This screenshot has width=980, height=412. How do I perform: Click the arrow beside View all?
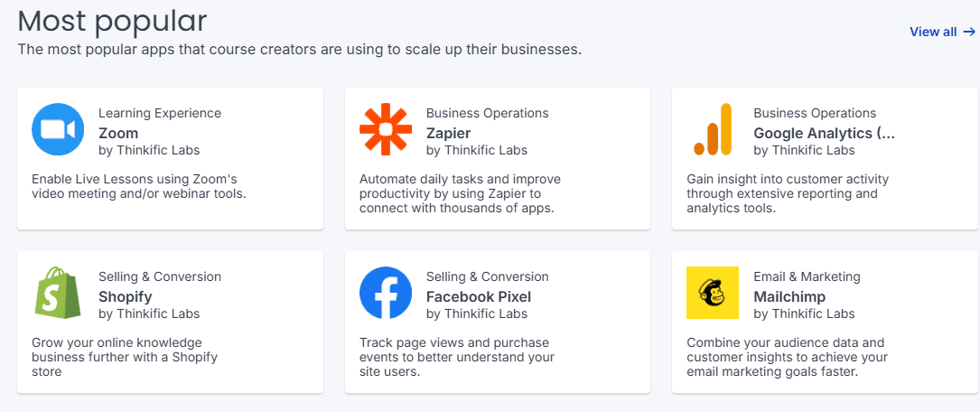coord(969,32)
